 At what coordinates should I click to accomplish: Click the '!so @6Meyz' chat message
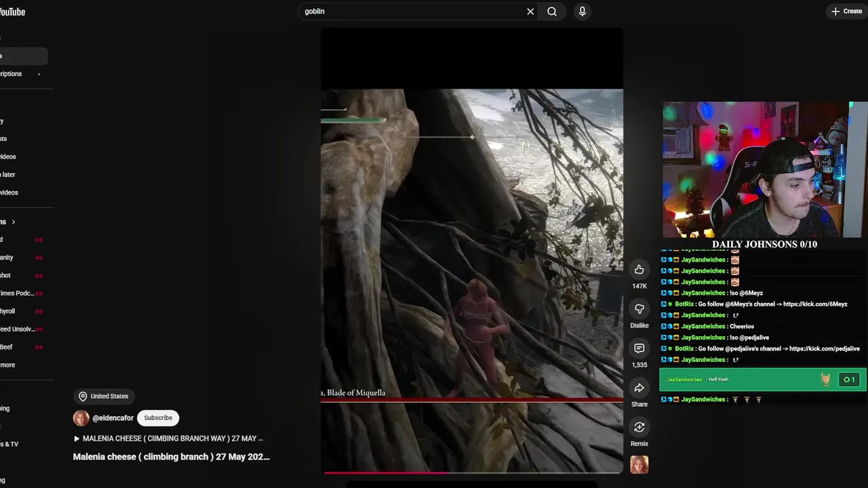[x=746, y=293]
